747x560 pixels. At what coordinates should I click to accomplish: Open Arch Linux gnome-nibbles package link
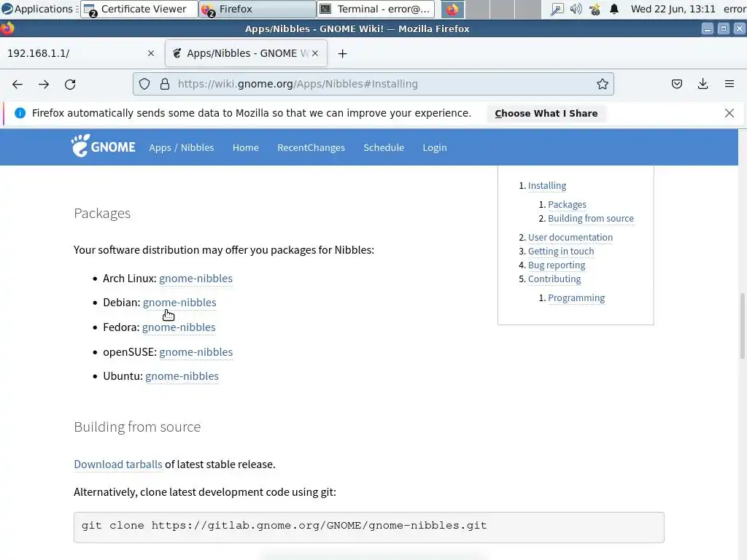pyautogui.click(x=196, y=279)
